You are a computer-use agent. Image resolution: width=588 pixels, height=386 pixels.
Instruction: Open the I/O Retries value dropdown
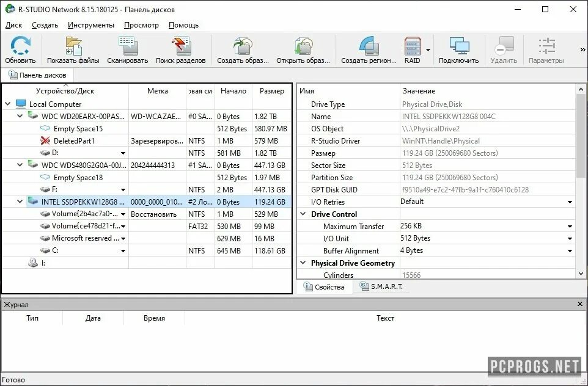pyautogui.click(x=570, y=202)
